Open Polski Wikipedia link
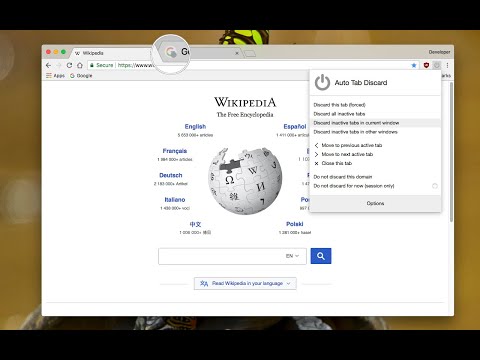The image size is (480, 360). pyautogui.click(x=294, y=224)
